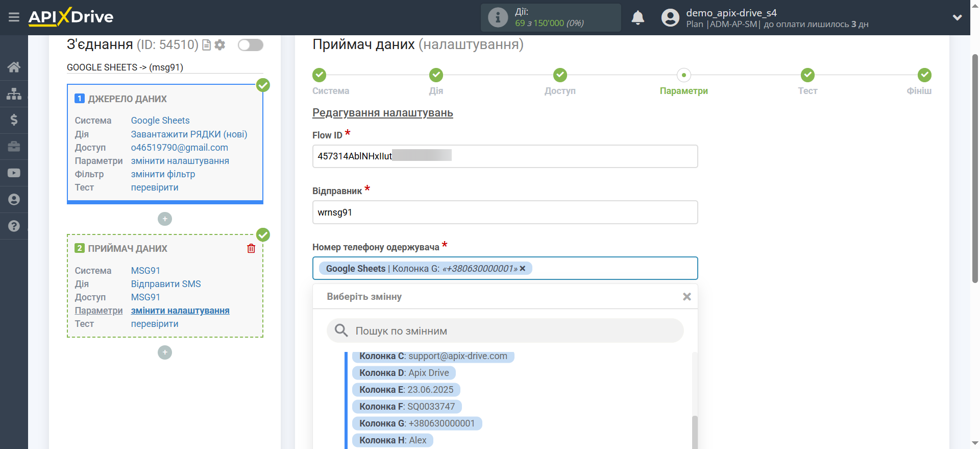Open Відправити SMS action link
Viewport: 980px width, 449px height.
pos(166,284)
